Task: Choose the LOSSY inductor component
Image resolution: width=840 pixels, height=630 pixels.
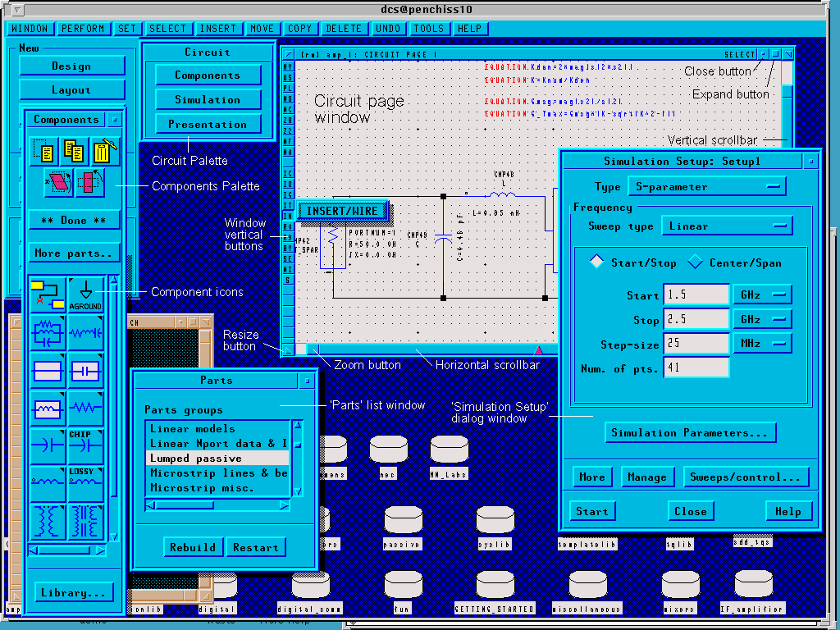Action: point(85,482)
